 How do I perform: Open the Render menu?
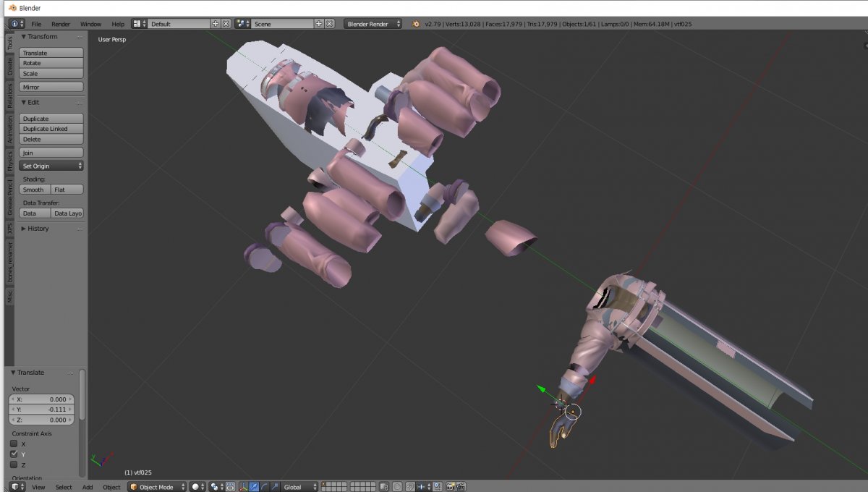coord(61,24)
